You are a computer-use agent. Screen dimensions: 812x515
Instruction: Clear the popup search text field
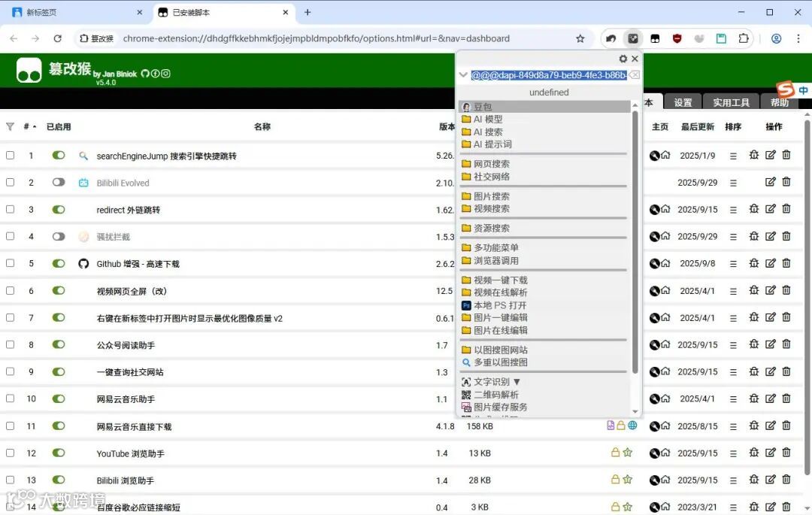click(x=635, y=75)
